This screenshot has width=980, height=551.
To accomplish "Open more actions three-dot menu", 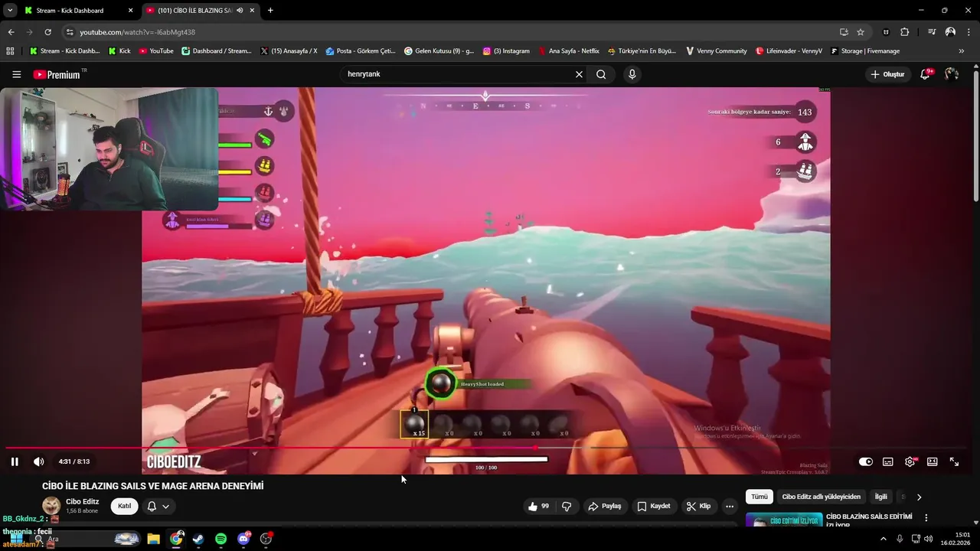I will [x=730, y=506].
